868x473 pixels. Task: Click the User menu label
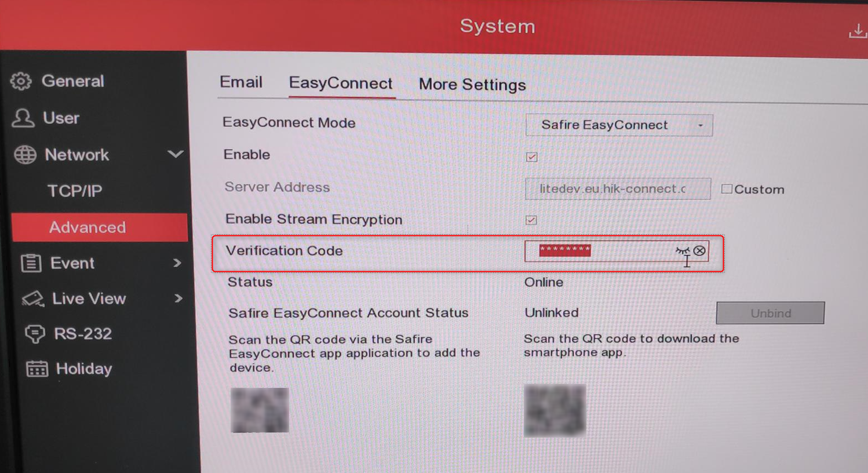[x=61, y=118]
